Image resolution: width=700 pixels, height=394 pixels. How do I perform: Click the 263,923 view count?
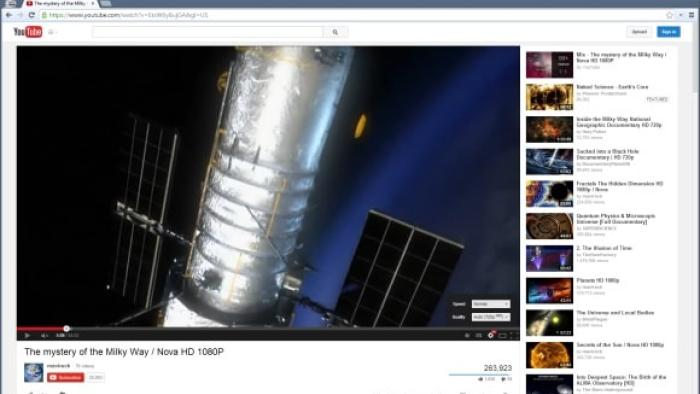coord(498,368)
